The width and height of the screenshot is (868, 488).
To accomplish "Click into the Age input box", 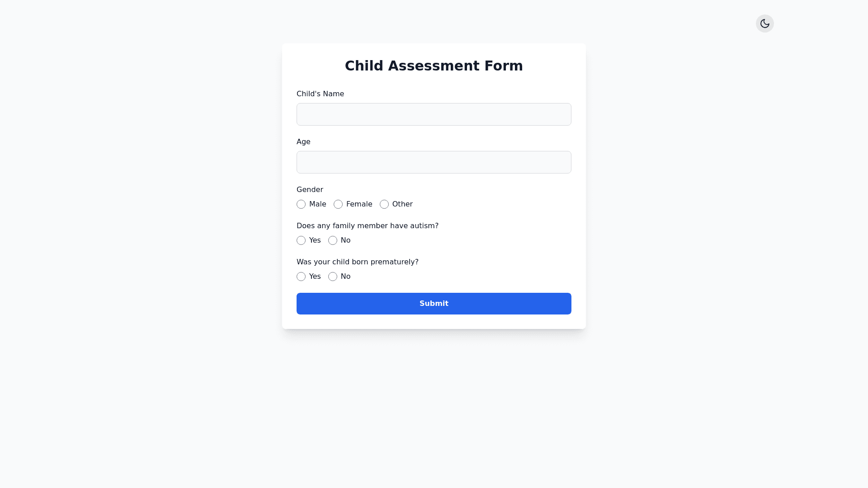I will tap(434, 162).
